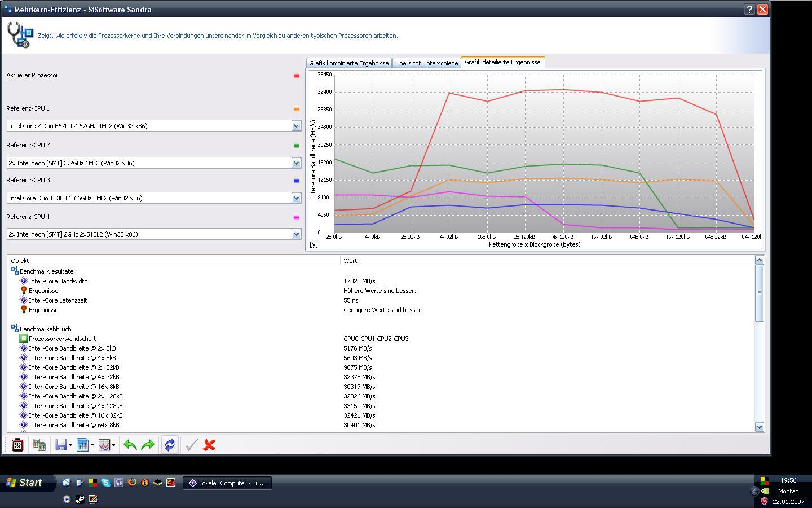Open the Referenz-CPU 2 Xeon 3.2GHz dropdown
The image size is (812, 508).
click(296, 163)
